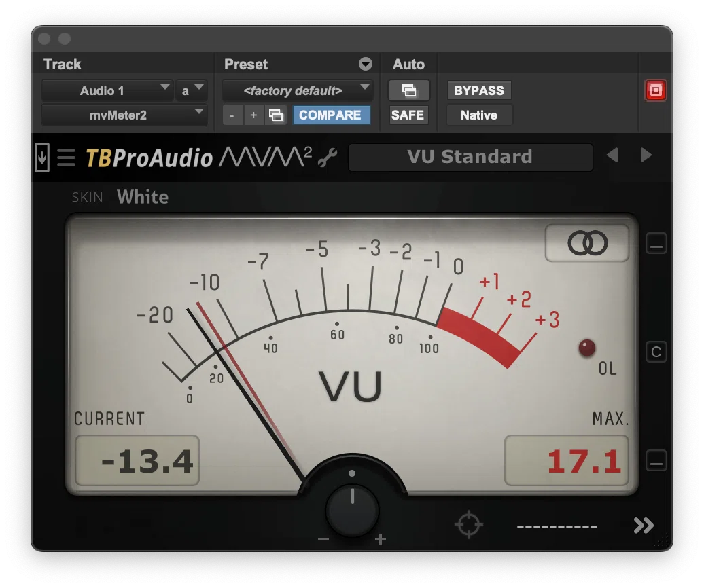Expand the panel with the double chevron
Viewport: 704px width, 588px height.
644,526
